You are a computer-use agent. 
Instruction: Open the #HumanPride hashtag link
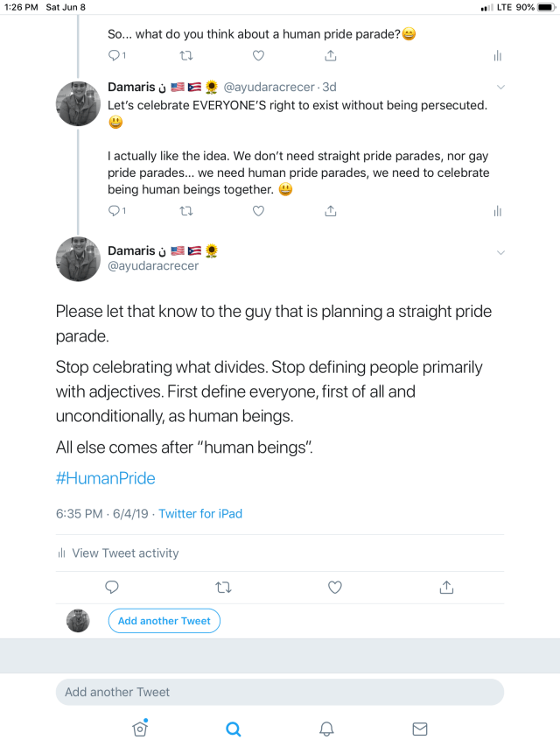point(105,478)
